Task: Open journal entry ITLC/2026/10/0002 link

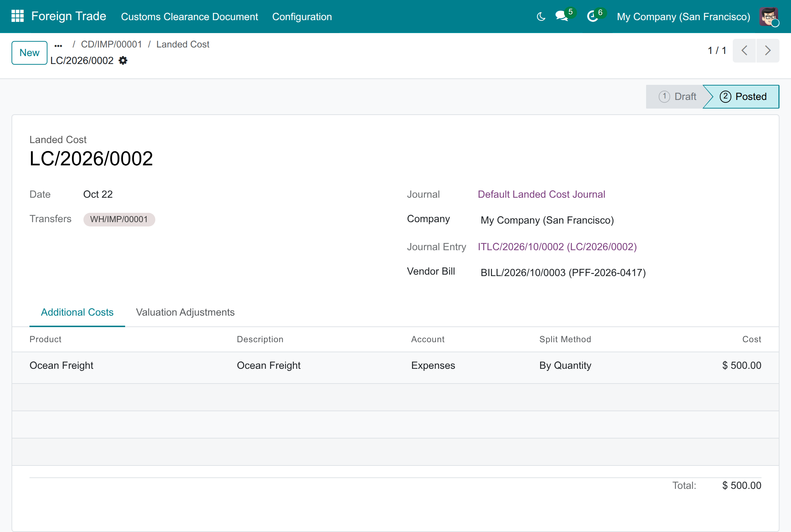Action: tap(557, 247)
